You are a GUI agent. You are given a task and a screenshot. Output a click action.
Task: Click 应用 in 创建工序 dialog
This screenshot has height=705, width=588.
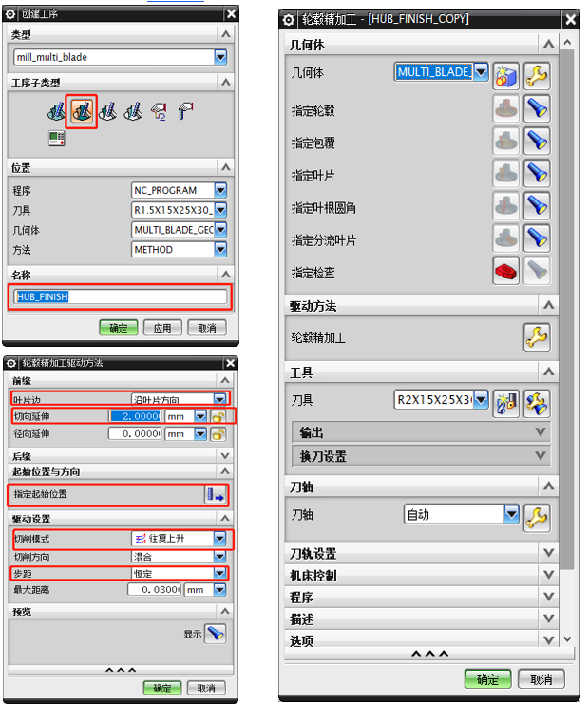[162, 328]
